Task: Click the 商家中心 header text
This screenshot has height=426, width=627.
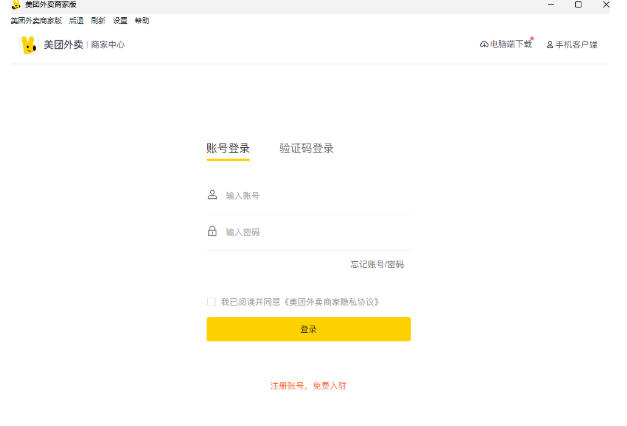Action: point(108,45)
